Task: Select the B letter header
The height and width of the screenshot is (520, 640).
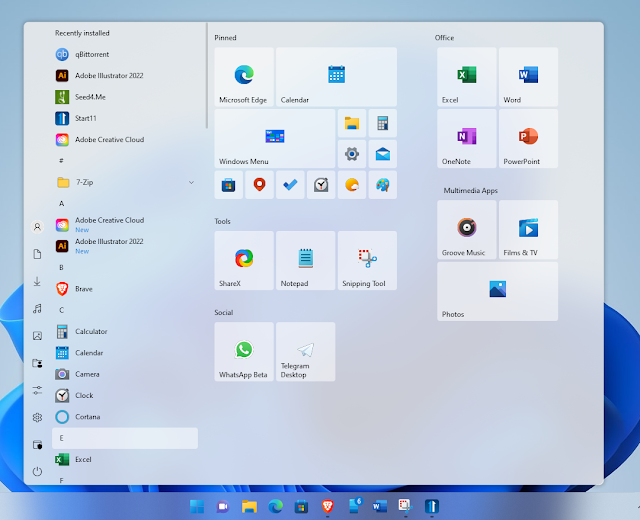Action: 125,268
